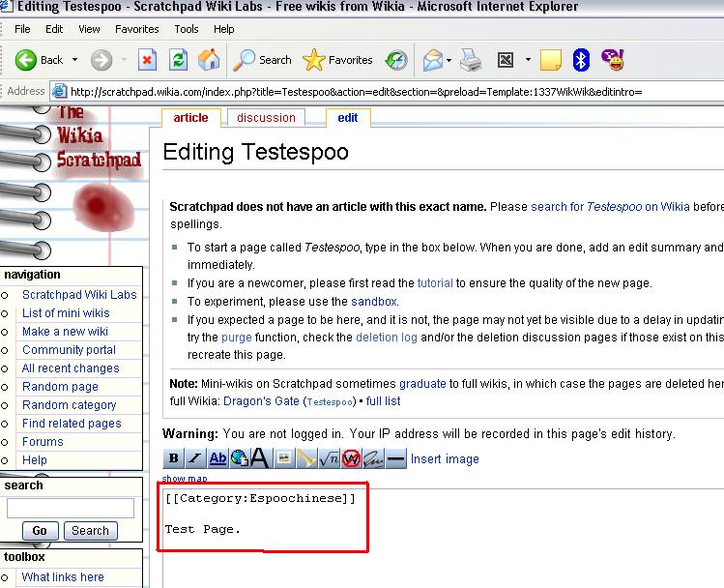724x588 pixels.
Task: Insert headline with large A icon
Action: (x=259, y=457)
